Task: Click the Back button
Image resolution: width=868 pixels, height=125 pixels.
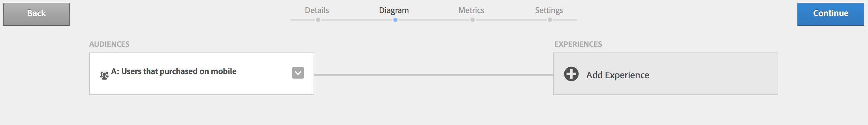Action: pyautogui.click(x=36, y=14)
